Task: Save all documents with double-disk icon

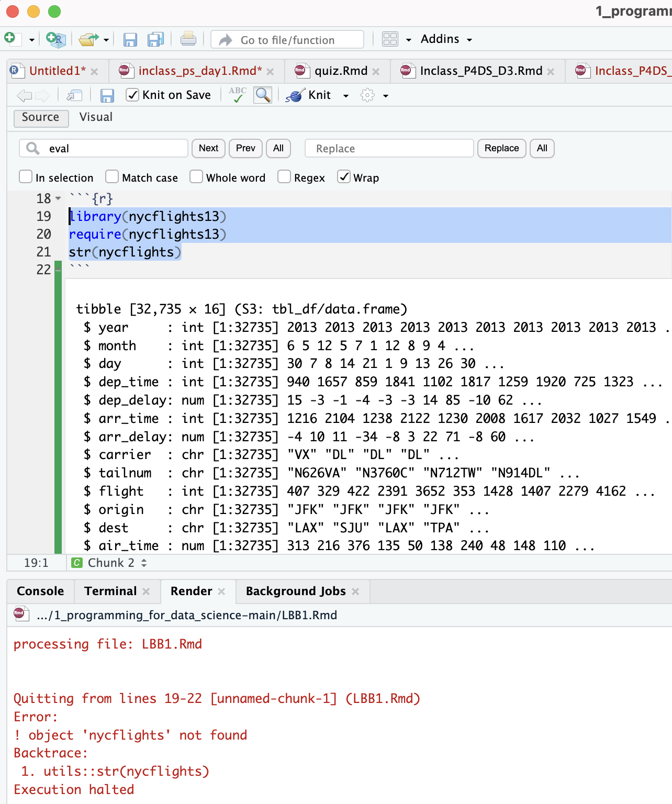Action: pyautogui.click(x=155, y=39)
